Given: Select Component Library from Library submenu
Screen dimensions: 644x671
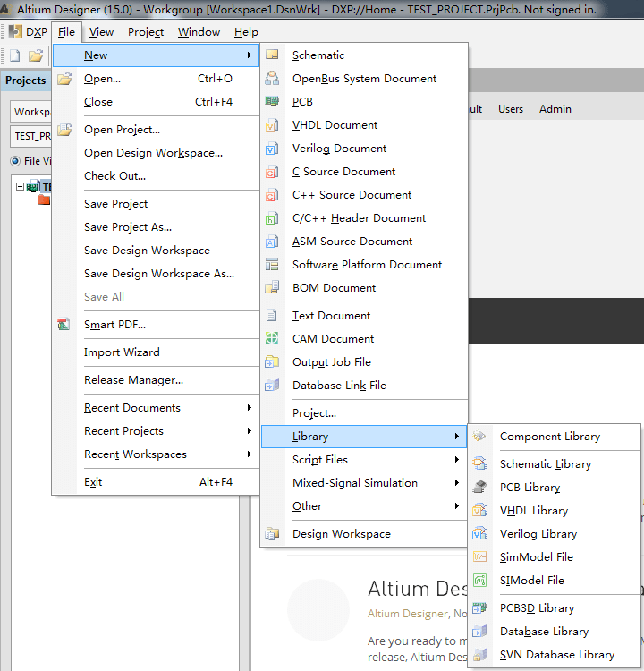Looking at the screenshot, I should [x=549, y=437].
